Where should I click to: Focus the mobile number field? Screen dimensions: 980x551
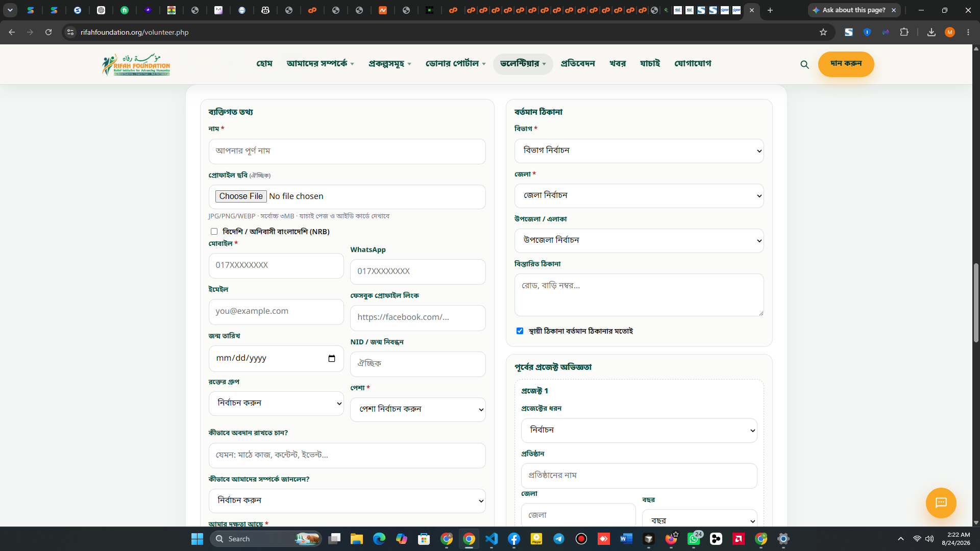[276, 266]
